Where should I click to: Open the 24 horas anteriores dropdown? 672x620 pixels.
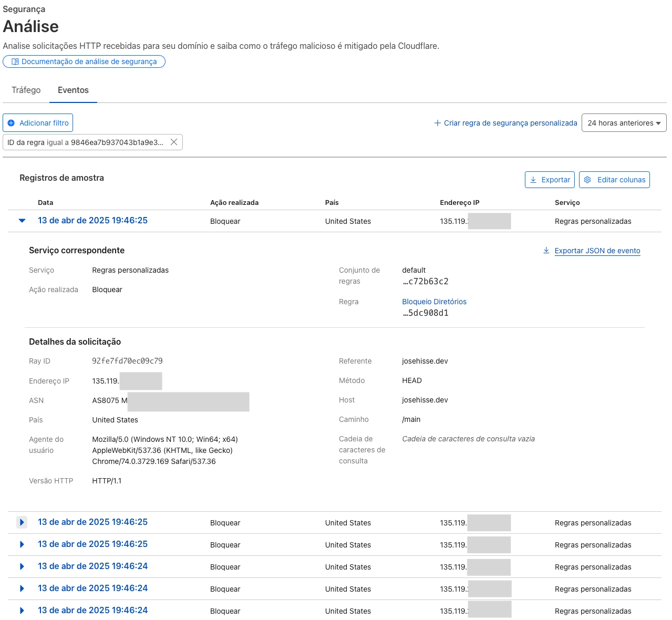click(624, 123)
